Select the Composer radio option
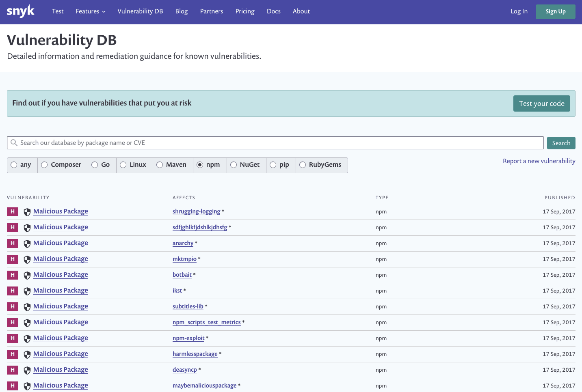 tap(44, 165)
